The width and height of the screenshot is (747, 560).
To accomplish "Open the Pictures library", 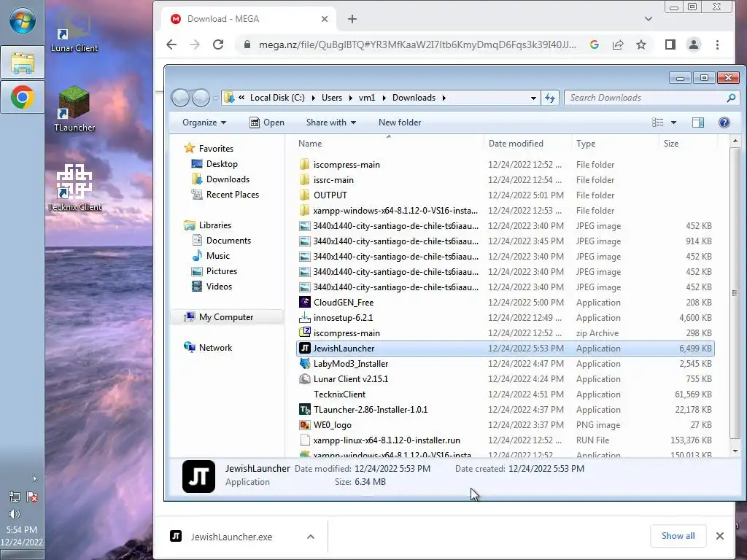I will point(214,271).
